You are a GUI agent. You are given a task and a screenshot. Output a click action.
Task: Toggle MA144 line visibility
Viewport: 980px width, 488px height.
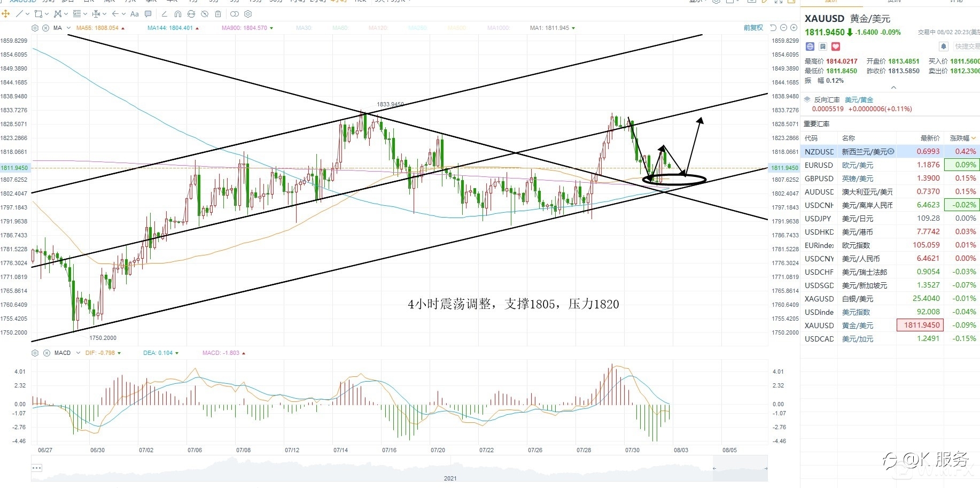(173, 28)
